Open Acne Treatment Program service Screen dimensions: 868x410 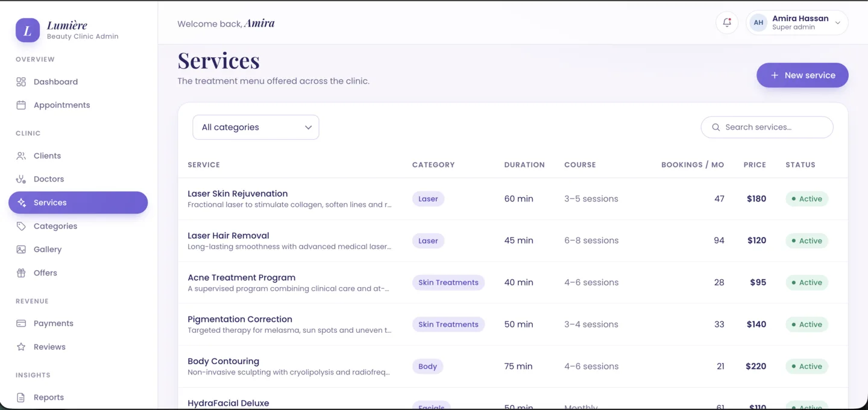pyautogui.click(x=242, y=277)
